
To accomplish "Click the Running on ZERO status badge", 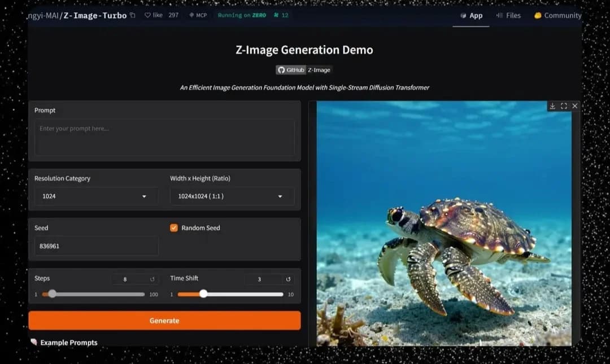I will 242,15.
